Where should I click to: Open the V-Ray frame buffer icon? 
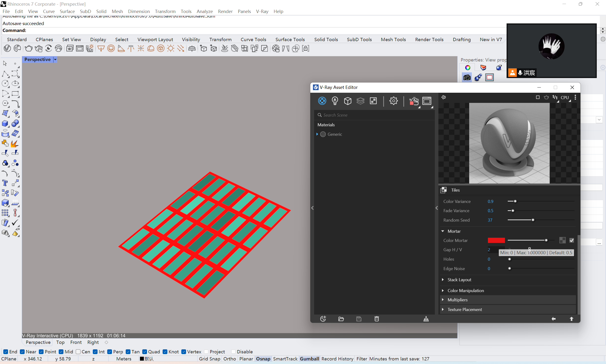[427, 101]
